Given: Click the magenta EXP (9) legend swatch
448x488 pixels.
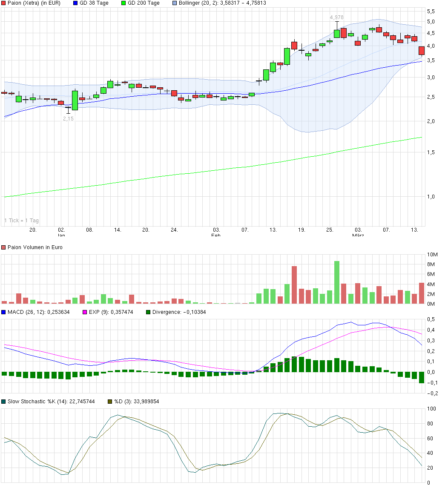Looking at the screenshot, I should tap(85, 312).
